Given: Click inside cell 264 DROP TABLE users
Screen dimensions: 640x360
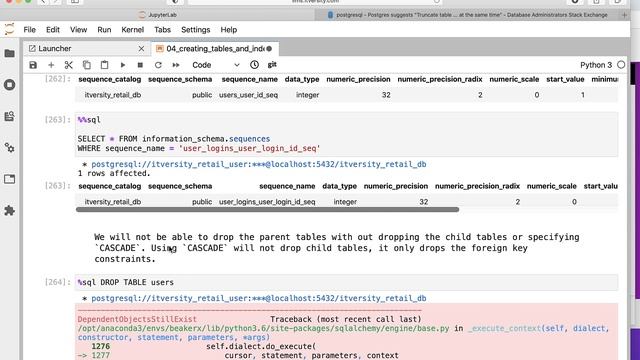Looking at the screenshot, I should (x=347, y=282).
